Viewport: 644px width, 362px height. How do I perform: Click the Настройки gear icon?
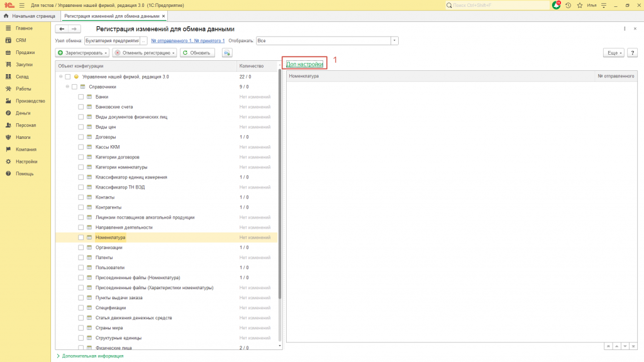point(8,162)
